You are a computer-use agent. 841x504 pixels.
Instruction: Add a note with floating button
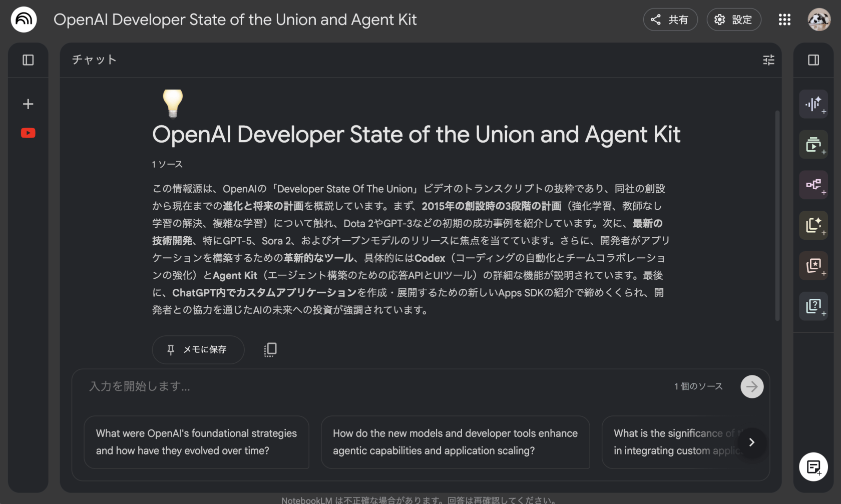pos(813,467)
